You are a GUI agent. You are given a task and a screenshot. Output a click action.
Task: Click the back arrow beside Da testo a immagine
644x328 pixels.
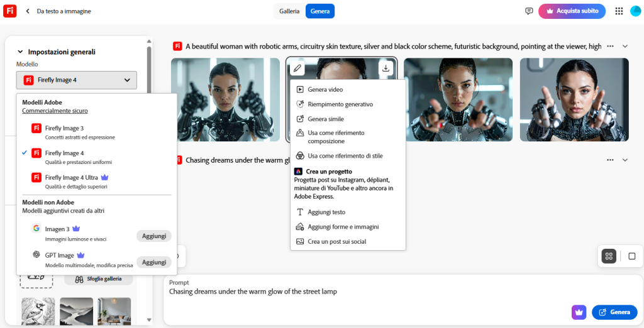point(28,11)
